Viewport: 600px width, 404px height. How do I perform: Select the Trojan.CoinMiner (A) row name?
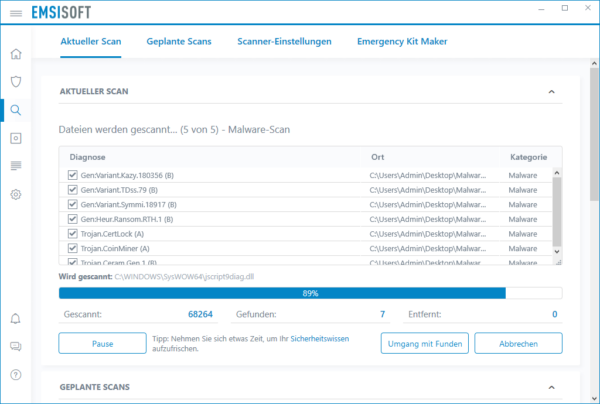point(115,248)
